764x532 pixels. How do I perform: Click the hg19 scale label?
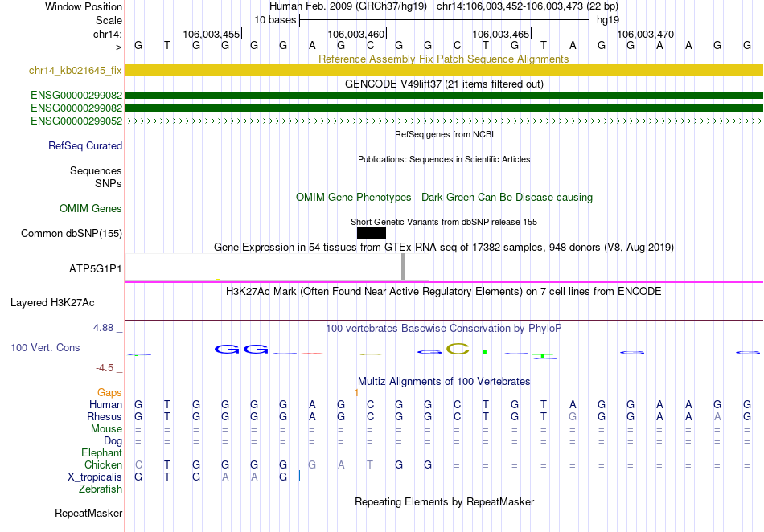tap(608, 20)
